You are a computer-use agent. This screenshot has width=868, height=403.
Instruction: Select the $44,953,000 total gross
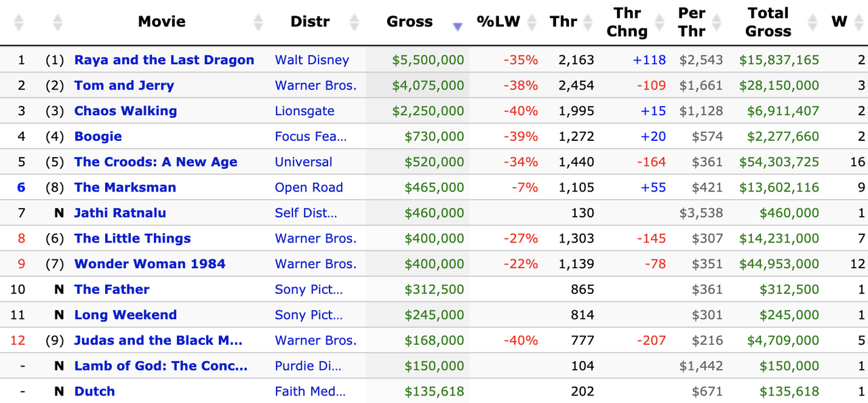pyautogui.click(x=779, y=264)
